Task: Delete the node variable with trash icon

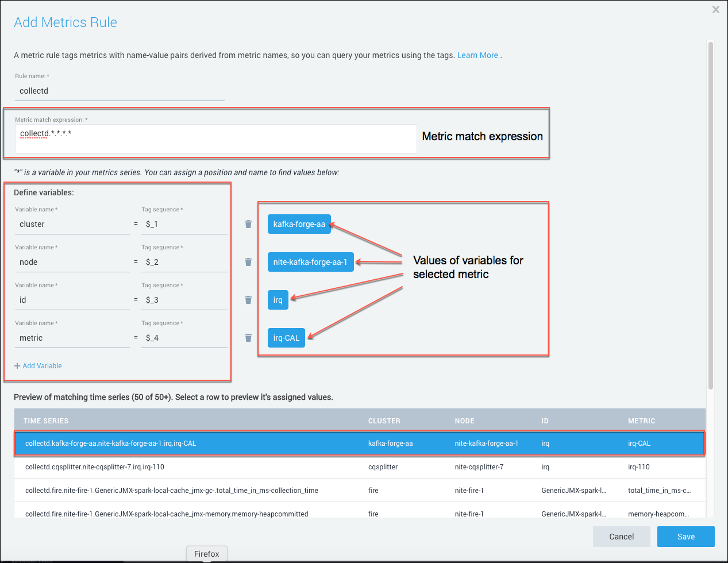Action: click(248, 262)
